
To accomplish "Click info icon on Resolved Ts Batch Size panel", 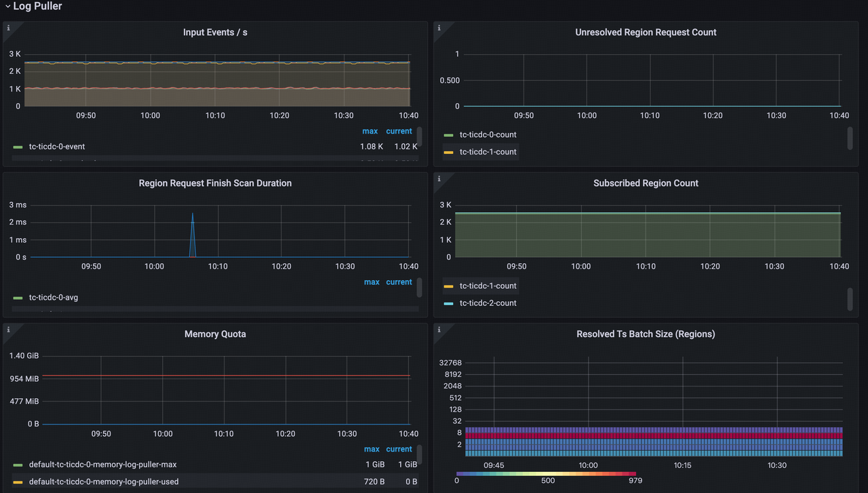I will pos(439,330).
